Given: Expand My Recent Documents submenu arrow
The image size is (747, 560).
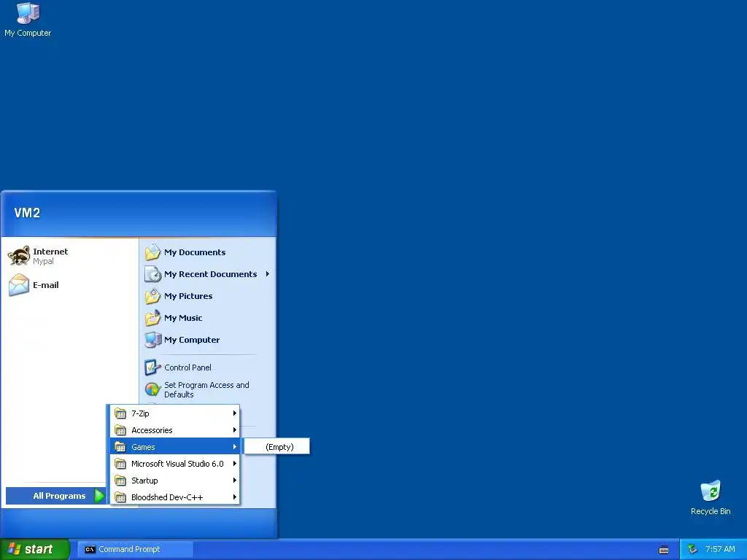Looking at the screenshot, I should [x=268, y=274].
